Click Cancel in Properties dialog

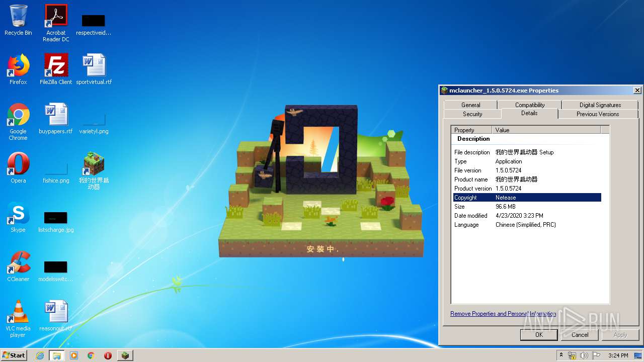[580, 335]
